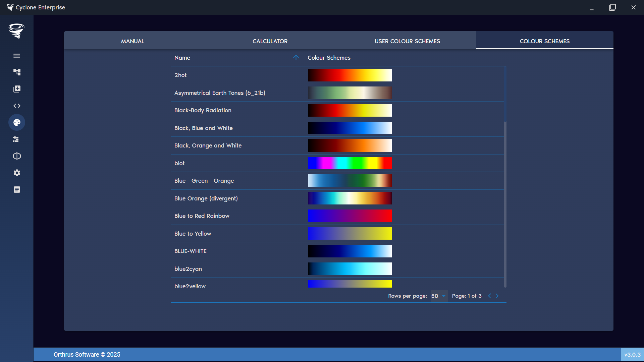The height and width of the screenshot is (362, 644).
Task: Select the contrast circle icon in sidebar
Action: point(17,156)
